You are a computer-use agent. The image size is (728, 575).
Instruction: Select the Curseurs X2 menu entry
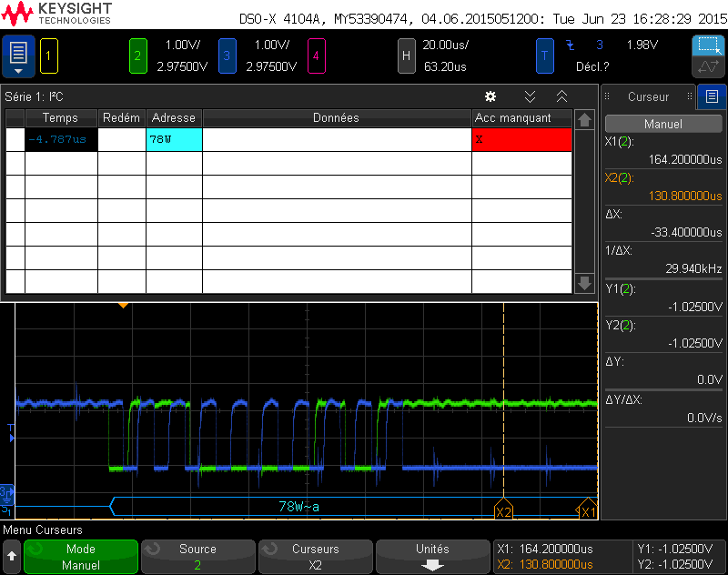(315, 557)
